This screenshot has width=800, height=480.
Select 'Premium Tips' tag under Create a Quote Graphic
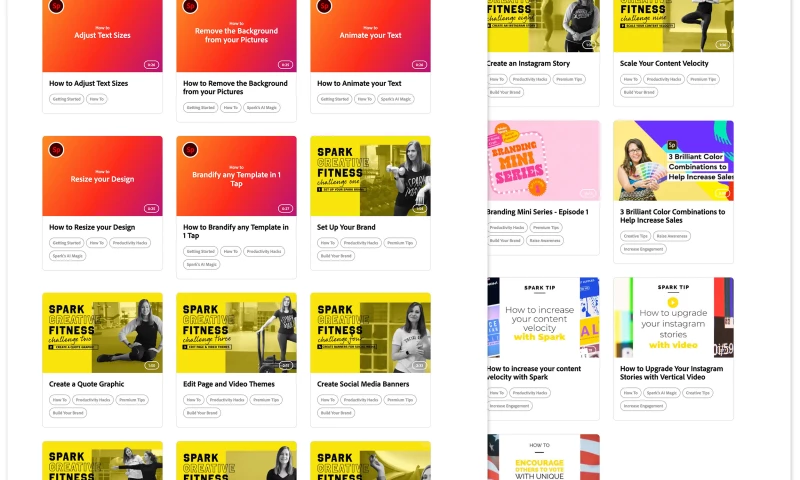[132, 400]
